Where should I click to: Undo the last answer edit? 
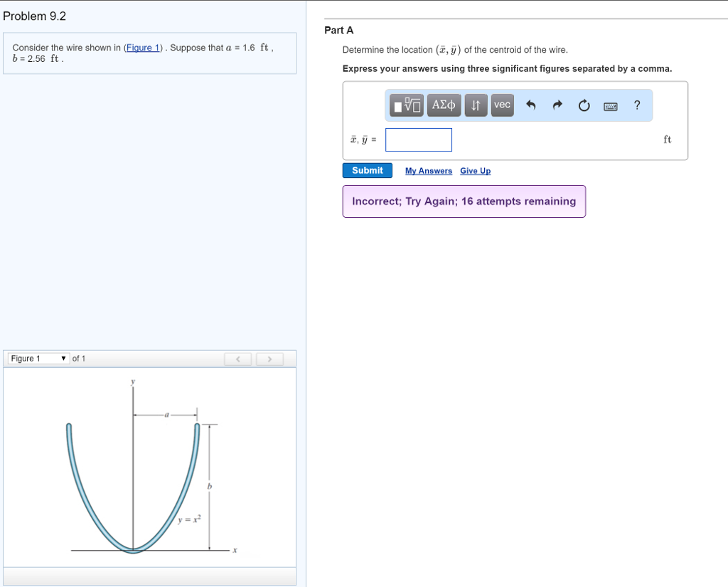point(530,105)
